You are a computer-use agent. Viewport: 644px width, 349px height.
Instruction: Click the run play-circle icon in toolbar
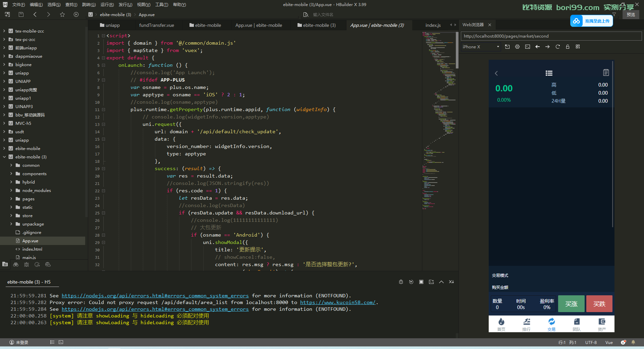coord(76,14)
